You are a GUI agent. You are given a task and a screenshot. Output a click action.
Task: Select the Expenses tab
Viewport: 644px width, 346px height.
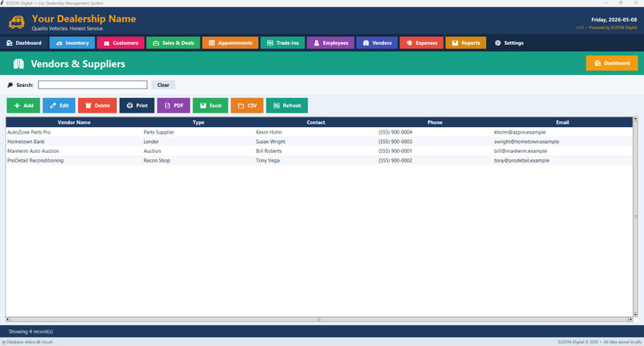pos(422,43)
